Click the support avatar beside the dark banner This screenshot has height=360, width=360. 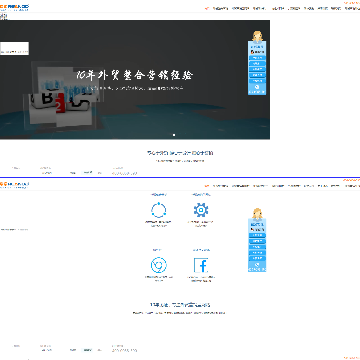click(x=257, y=36)
